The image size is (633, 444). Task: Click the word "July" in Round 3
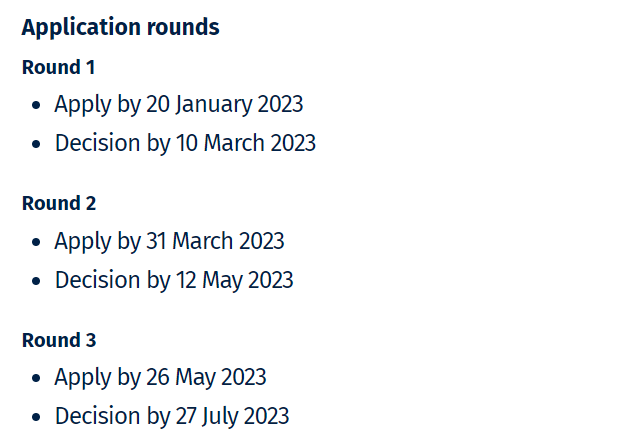pos(222,416)
